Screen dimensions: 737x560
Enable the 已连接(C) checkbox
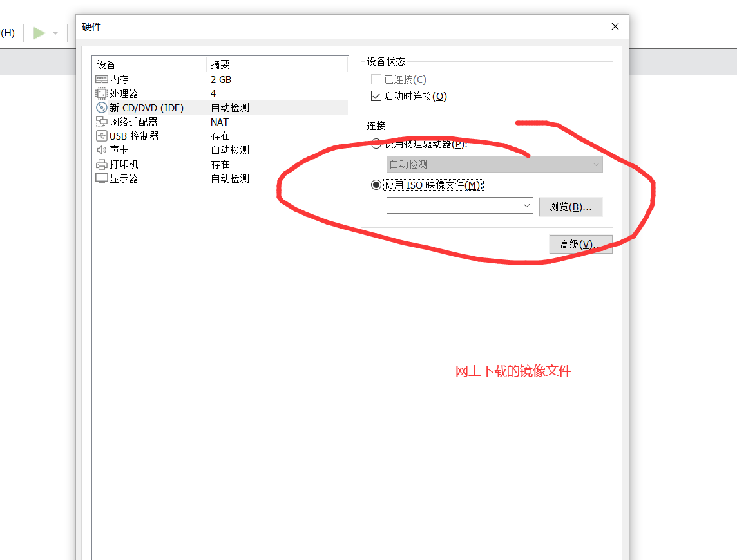point(377,79)
